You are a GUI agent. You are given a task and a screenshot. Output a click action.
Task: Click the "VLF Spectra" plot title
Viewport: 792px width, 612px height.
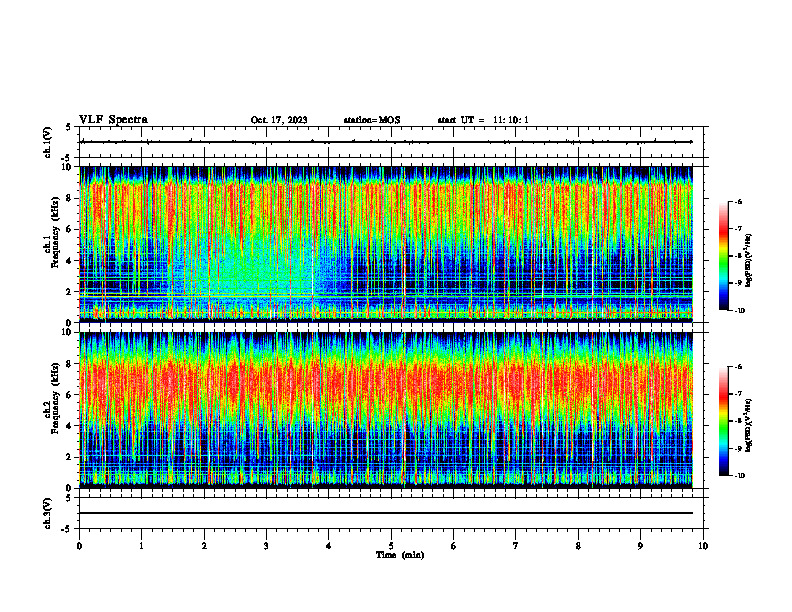click(113, 120)
